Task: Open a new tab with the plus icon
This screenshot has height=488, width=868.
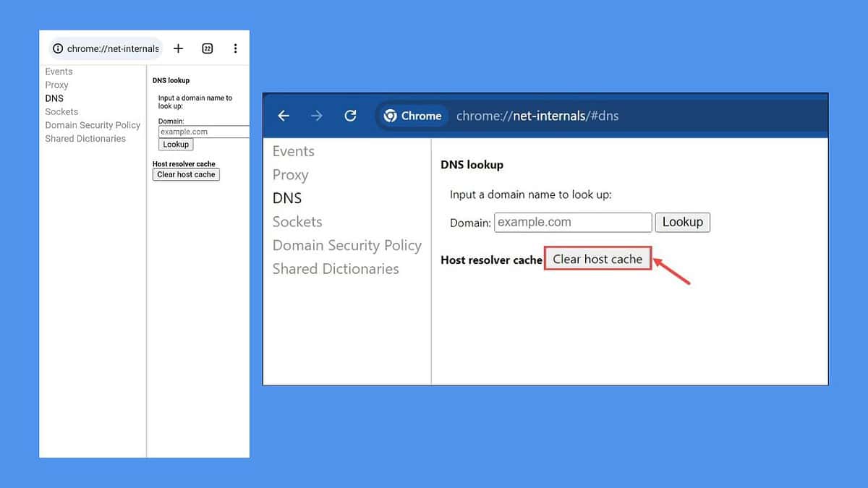Action: pos(178,48)
